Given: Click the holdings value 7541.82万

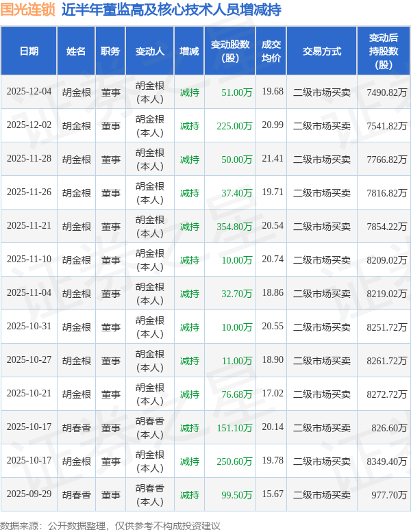Looking at the screenshot, I should pos(386,126).
